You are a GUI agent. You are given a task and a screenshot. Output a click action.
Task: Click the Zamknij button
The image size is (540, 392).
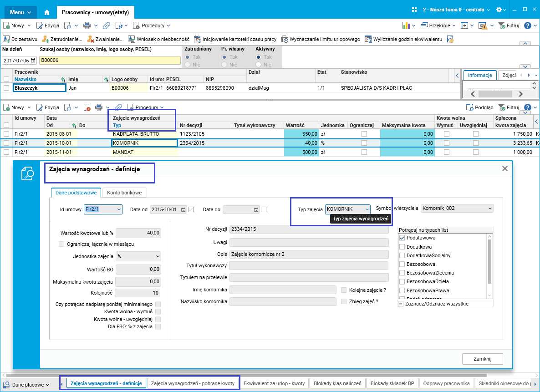(x=482, y=359)
